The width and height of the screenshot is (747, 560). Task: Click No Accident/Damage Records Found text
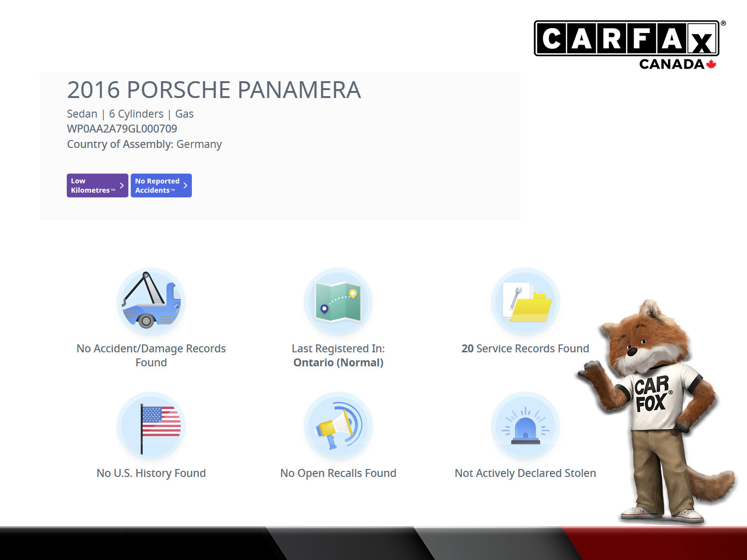(x=151, y=355)
